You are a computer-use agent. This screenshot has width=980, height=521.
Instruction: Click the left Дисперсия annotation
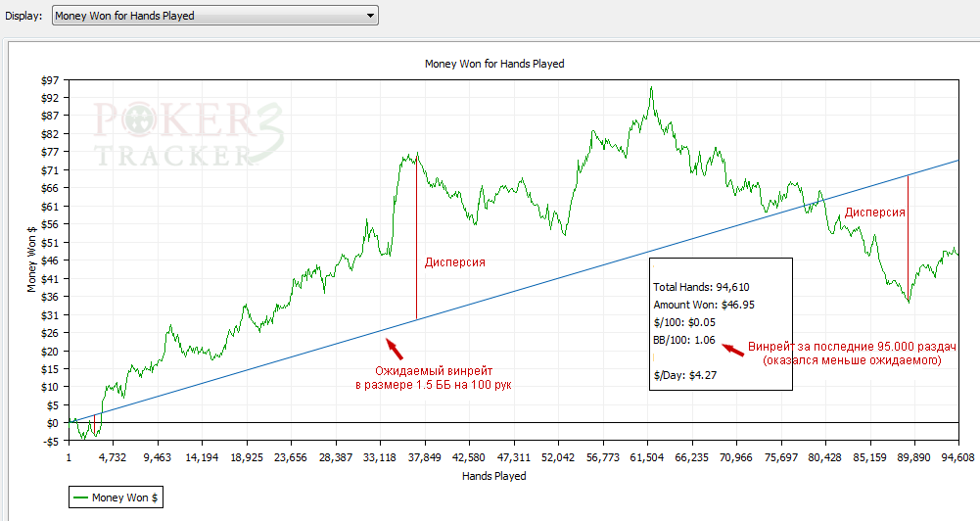click(x=454, y=262)
